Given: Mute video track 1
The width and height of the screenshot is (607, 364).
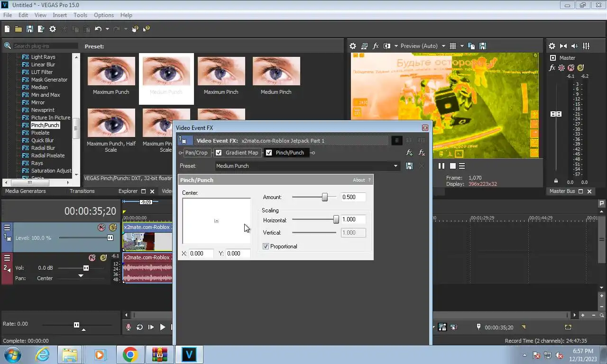Looking at the screenshot, I should pos(101,227).
